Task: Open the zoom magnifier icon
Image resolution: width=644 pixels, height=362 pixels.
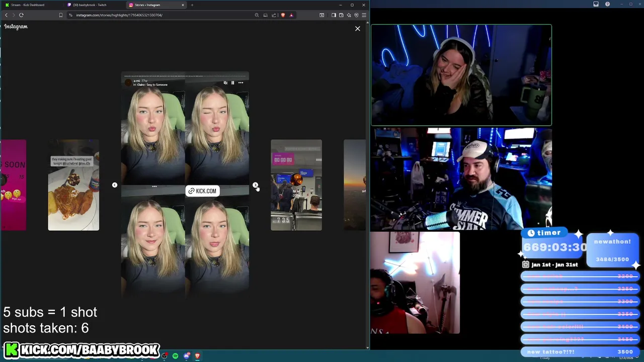Action: pyautogui.click(x=257, y=15)
